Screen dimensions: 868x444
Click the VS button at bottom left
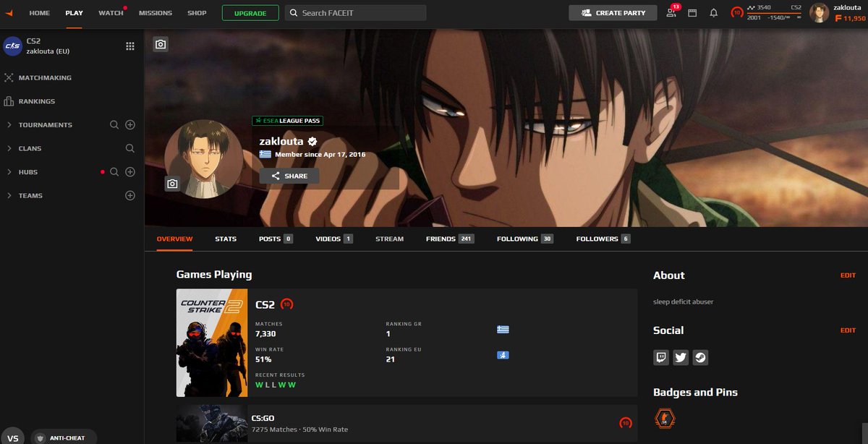pyautogui.click(x=12, y=438)
